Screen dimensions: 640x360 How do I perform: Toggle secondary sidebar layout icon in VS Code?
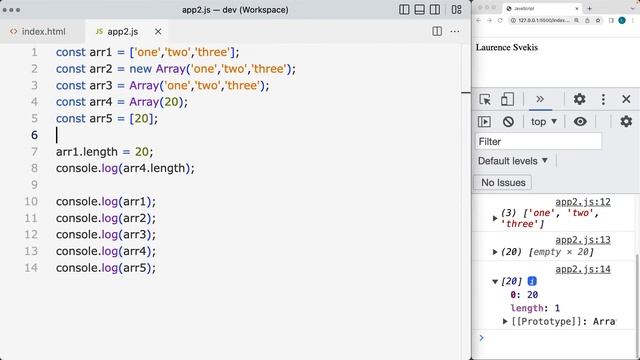(x=435, y=9)
